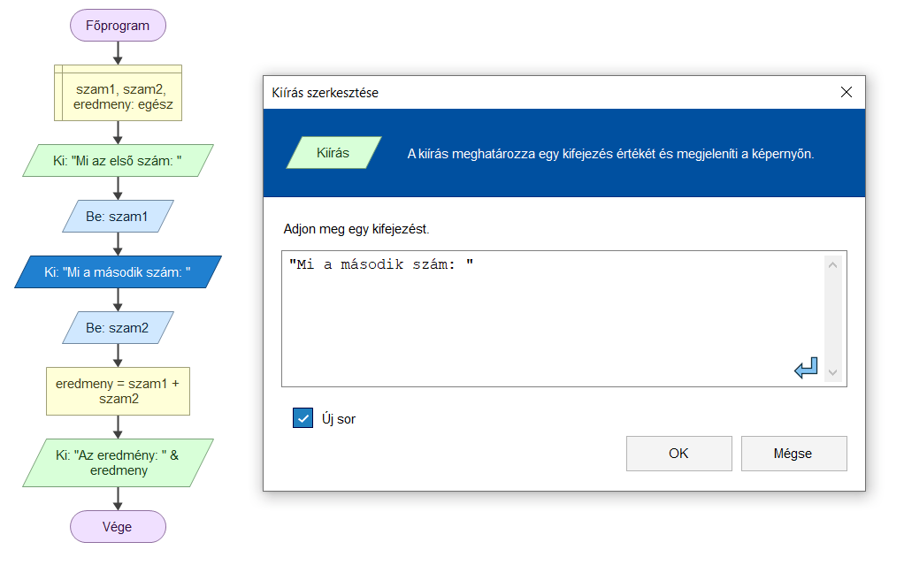The image size is (904, 588).
Task: Select the output shape "Mi az első szám"
Action: point(119,160)
